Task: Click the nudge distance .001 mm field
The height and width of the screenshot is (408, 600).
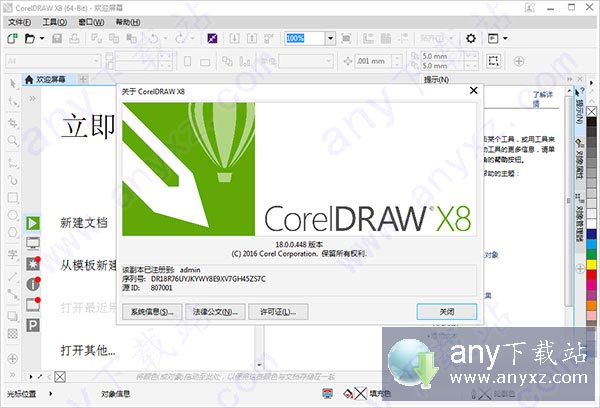Action: coord(373,61)
